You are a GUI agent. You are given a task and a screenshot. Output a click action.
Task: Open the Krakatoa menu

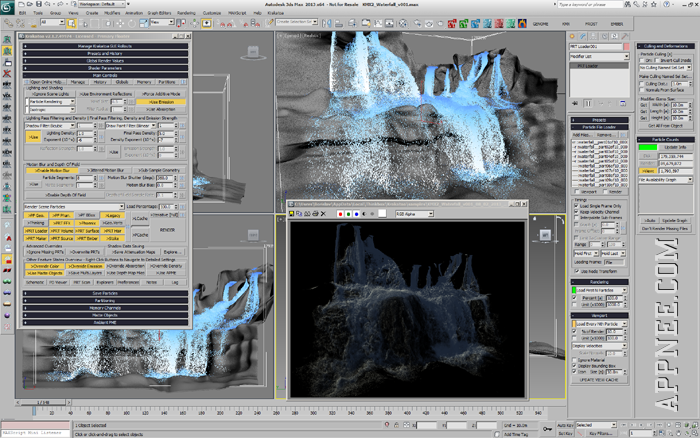click(275, 13)
